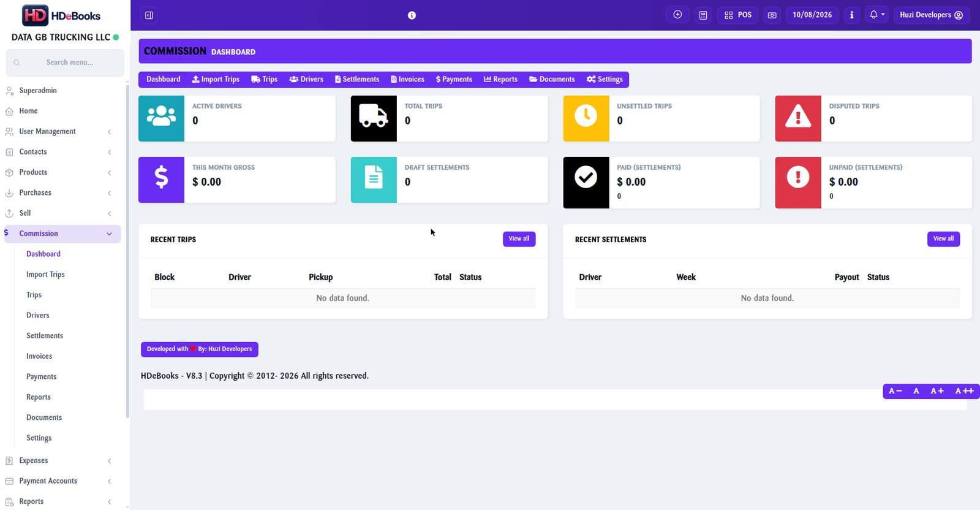This screenshot has width=980, height=510.
Task: Open the Huzi Developers user menu
Action: [x=932, y=15]
